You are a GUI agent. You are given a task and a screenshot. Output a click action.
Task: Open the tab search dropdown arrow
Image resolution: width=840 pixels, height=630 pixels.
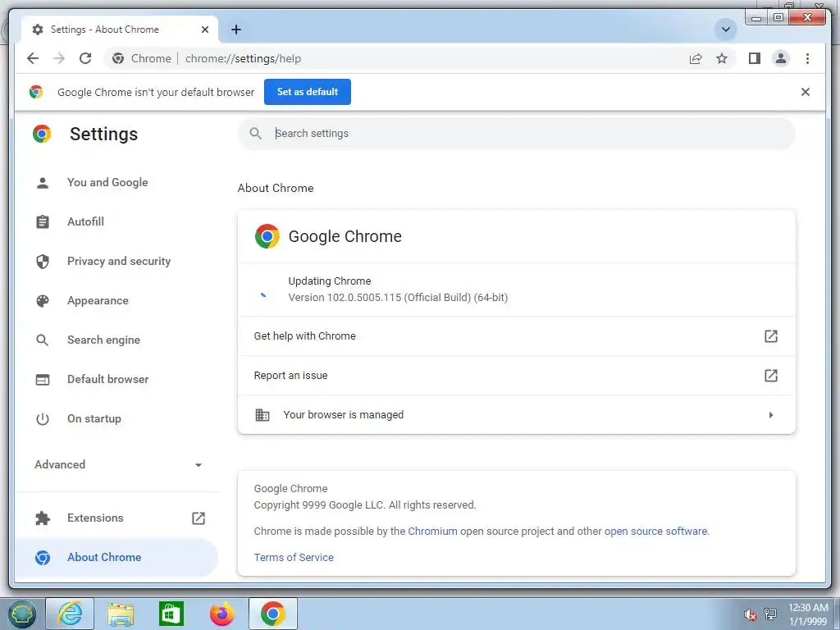click(x=726, y=30)
